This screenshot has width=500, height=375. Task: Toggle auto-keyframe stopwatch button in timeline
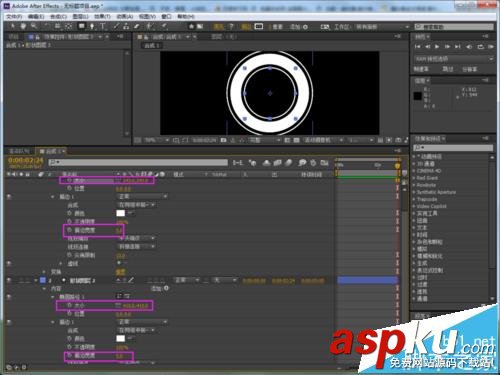(313, 163)
